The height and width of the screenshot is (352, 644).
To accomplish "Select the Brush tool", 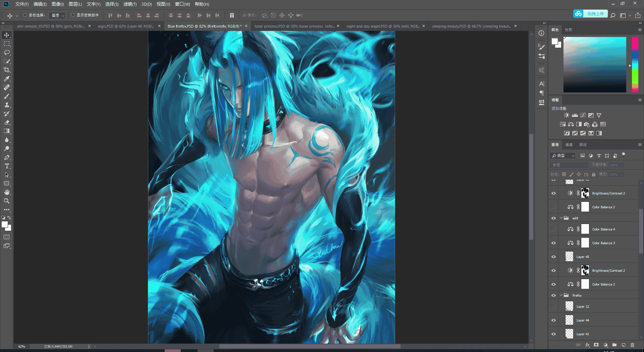I will coord(7,96).
